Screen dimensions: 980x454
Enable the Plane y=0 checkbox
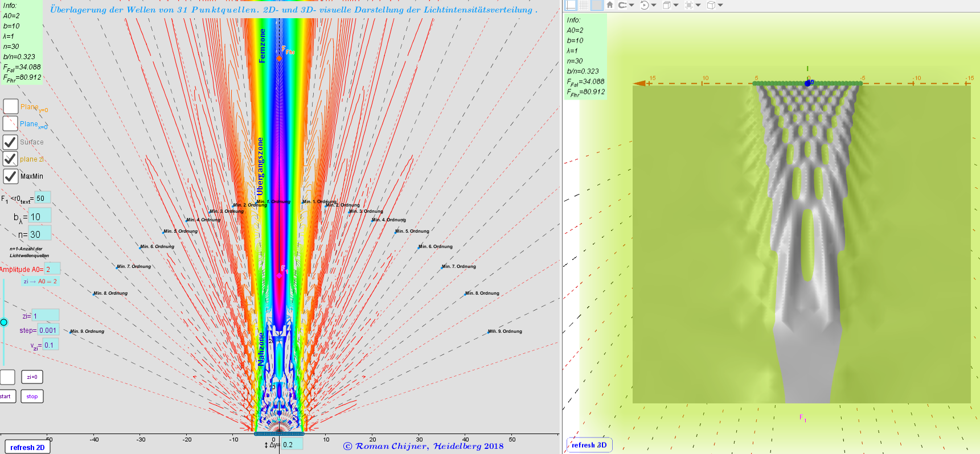[x=10, y=106]
